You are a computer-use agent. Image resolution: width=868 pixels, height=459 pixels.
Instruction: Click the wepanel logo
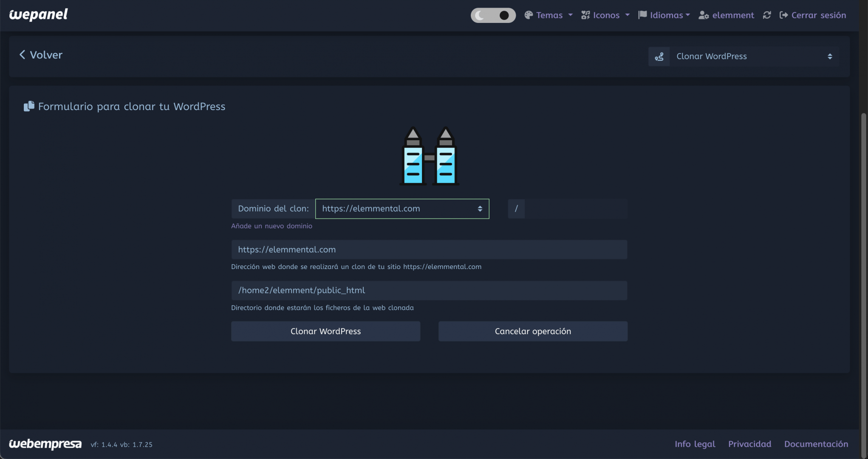pos(38,14)
